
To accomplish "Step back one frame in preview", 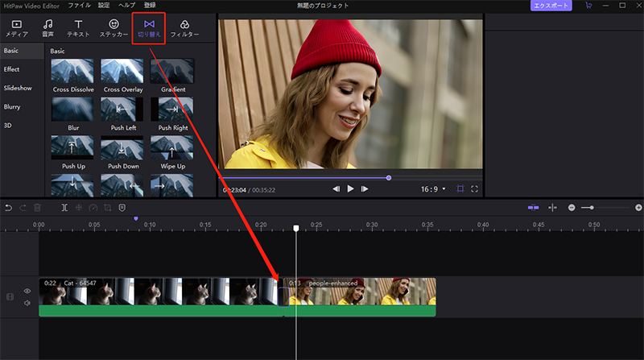I will (x=336, y=189).
